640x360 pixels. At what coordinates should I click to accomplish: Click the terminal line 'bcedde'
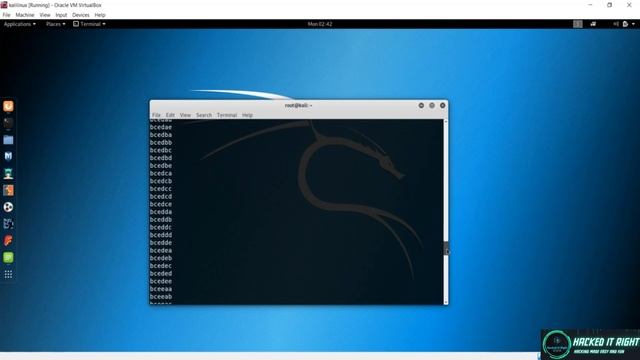coord(161,243)
